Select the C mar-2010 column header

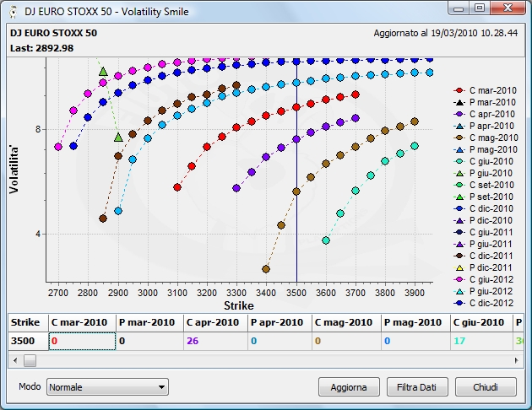pyautogui.click(x=82, y=322)
